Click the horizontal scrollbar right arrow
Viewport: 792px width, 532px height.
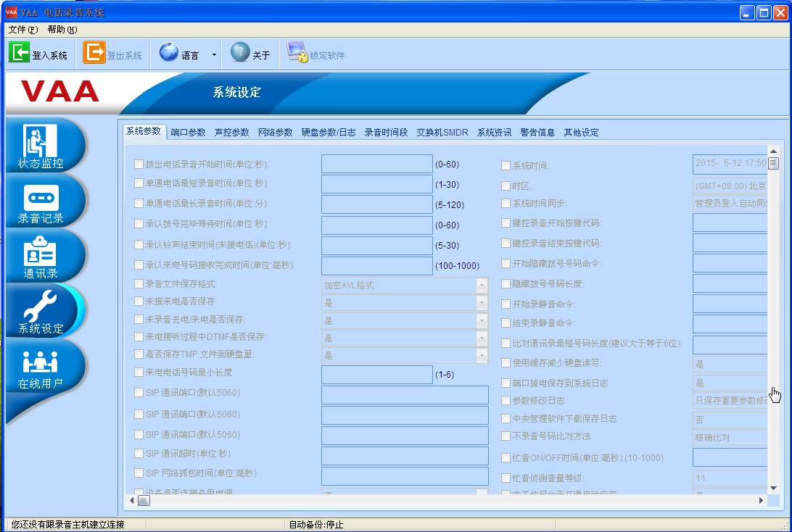(x=761, y=501)
